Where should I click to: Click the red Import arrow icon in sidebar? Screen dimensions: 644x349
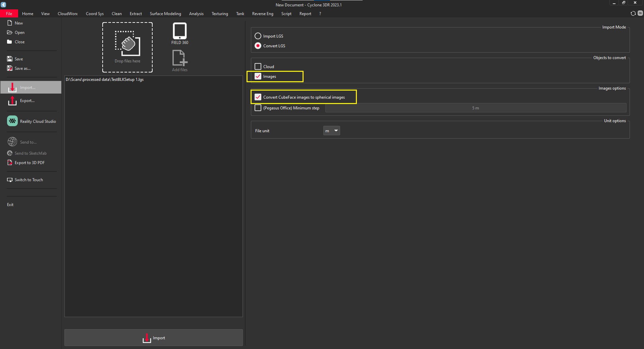click(x=12, y=87)
